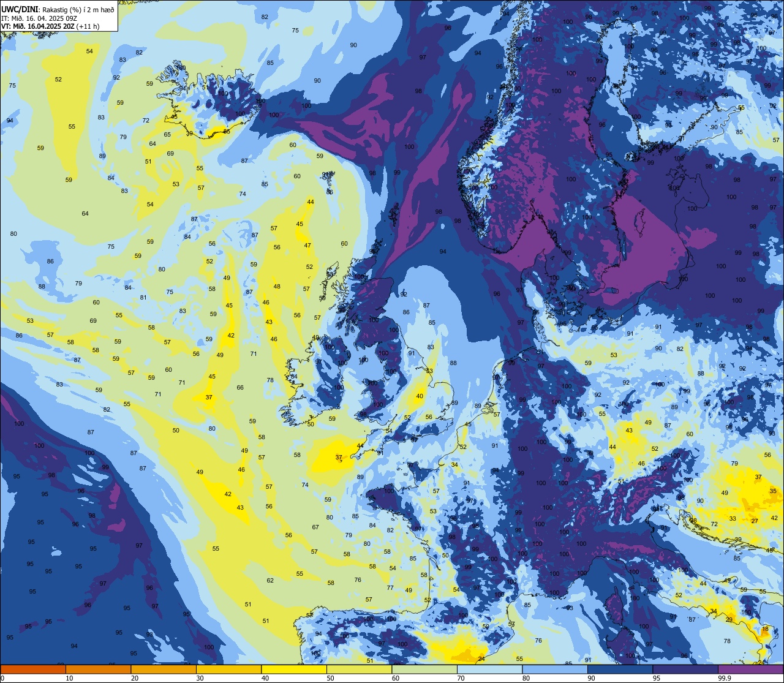
Task: Click the 30–40 amber legend segment
Action: coord(228,669)
